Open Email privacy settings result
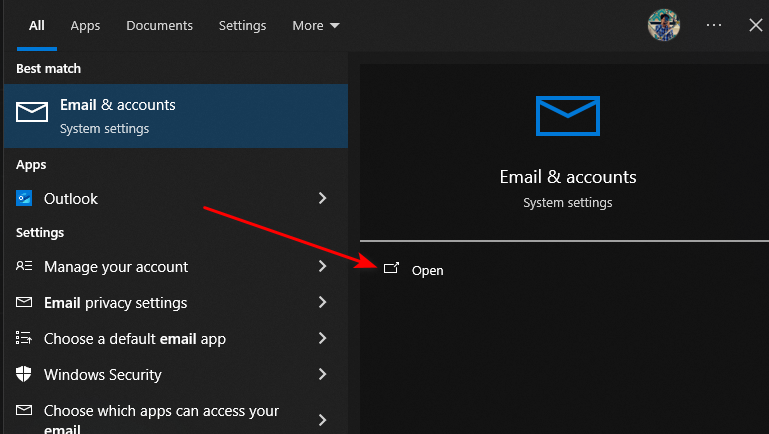The height and width of the screenshot is (434, 769). pyautogui.click(x=176, y=302)
